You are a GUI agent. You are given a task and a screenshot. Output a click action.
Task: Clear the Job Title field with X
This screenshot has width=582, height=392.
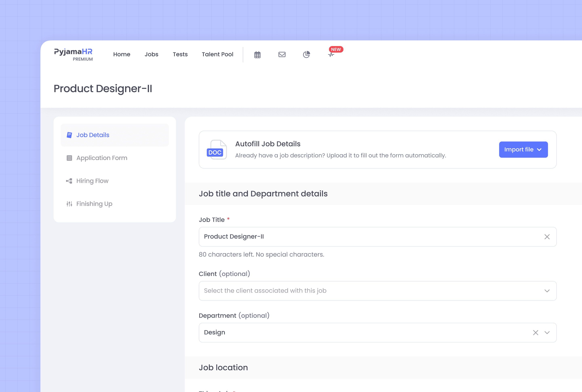[547, 236]
